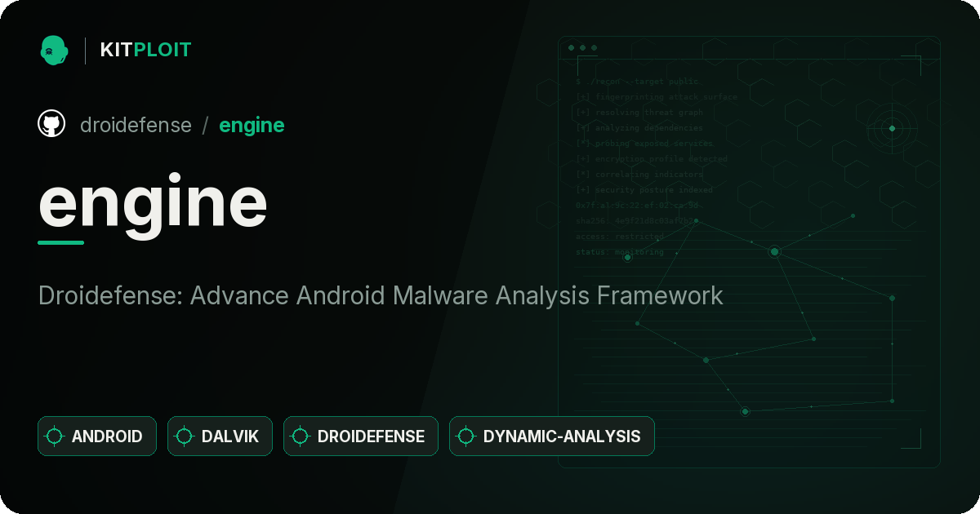Click the ANDROID tag

pyautogui.click(x=97, y=436)
